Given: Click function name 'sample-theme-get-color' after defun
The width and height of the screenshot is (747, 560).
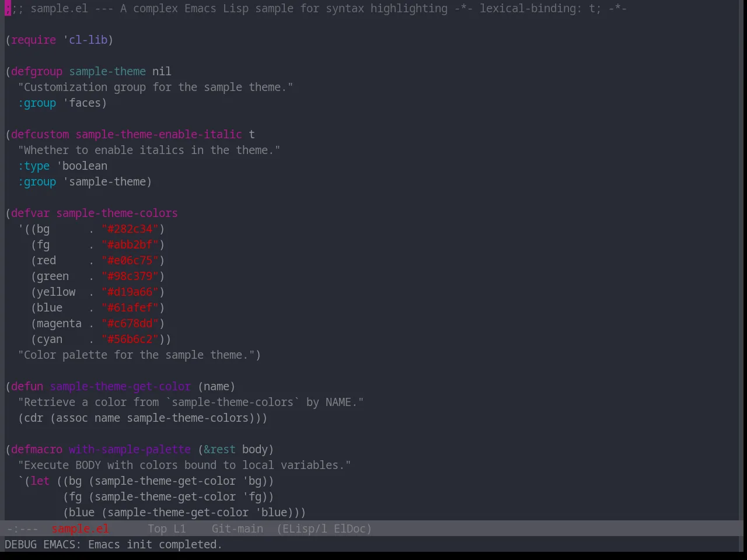Looking at the screenshot, I should click(x=120, y=386).
